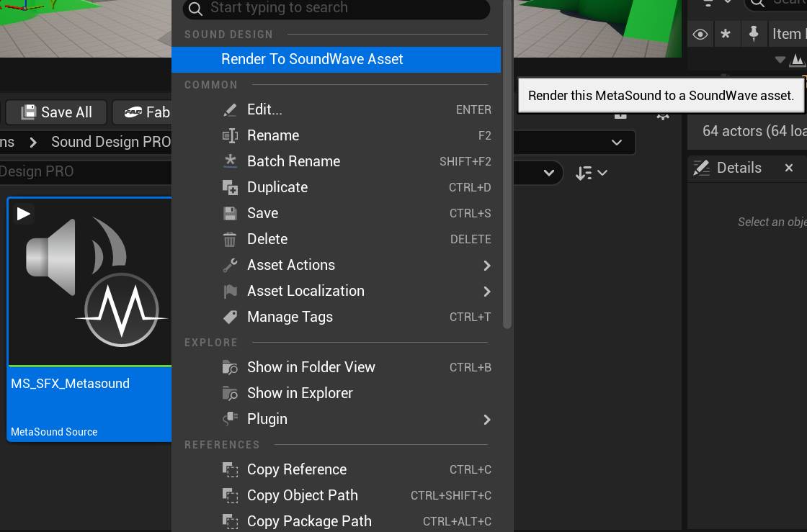This screenshot has width=807, height=532.
Task: Toggle the eye visibility column in the outliner
Action: [x=700, y=33]
